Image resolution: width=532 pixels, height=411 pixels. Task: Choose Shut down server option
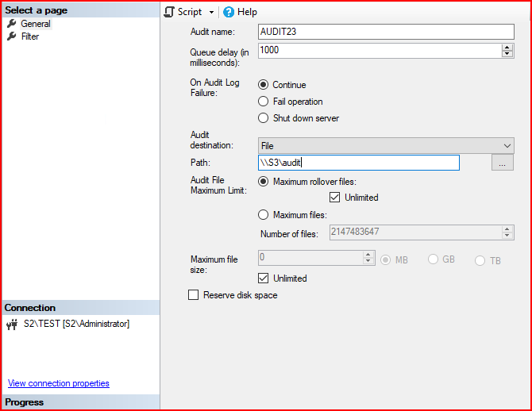coord(264,118)
